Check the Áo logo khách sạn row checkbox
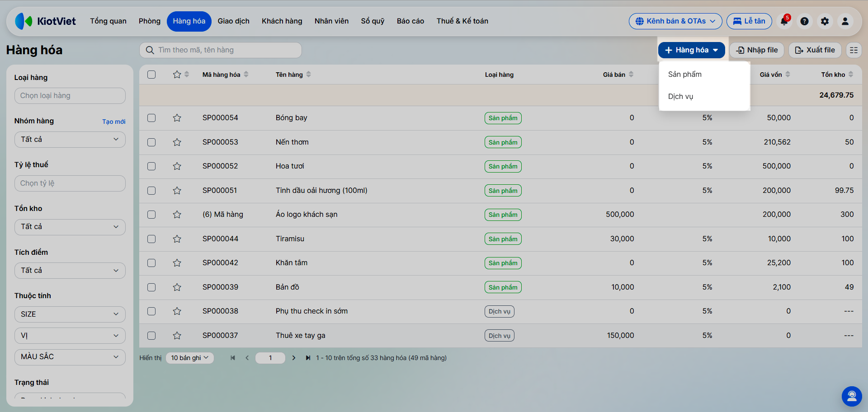The height and width of the screenshot is (412, 868). point(151,215)
